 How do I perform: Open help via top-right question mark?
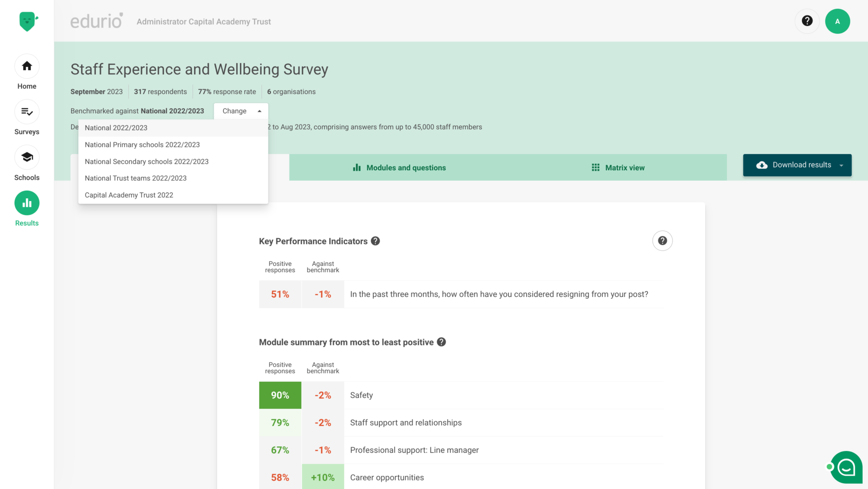[x=807, y=21]
